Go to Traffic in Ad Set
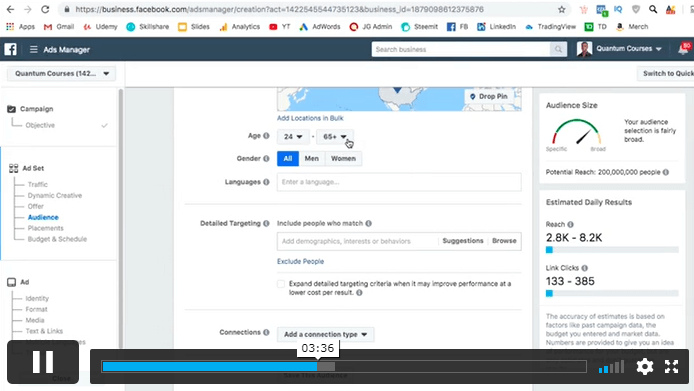This screenshot has height=391, width=694. [x=38, y=185]
